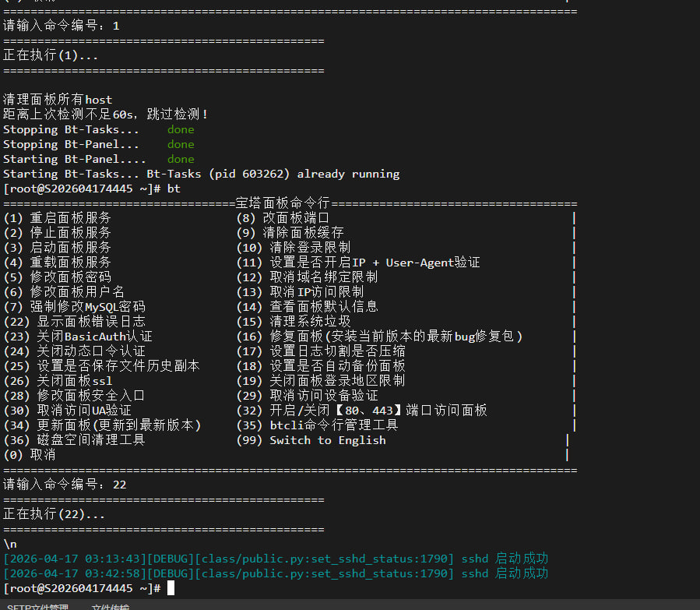Screen dimensions: 700x610
Task: Click menu entry (7) 强制修改MySQL密码
Action: pos(74,307)
